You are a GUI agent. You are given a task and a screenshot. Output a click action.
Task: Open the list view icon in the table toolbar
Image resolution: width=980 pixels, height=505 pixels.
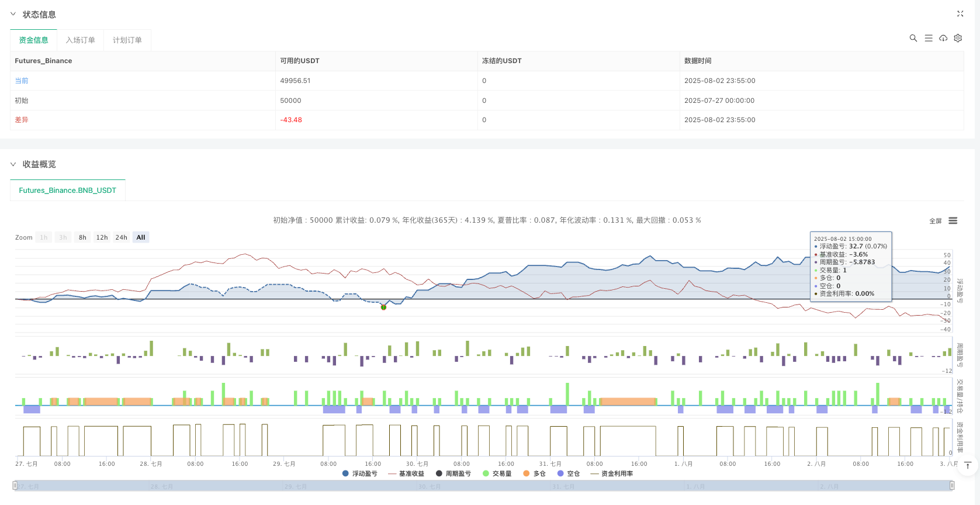928,38
